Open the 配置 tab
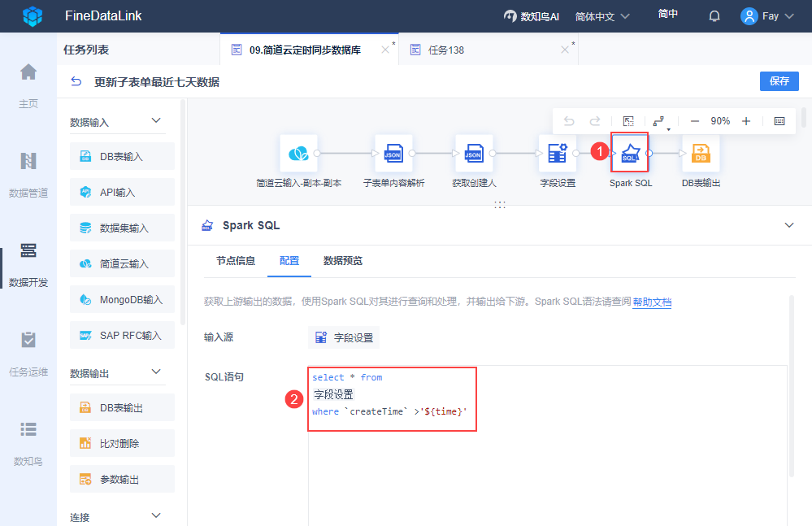The width and height of the screenshot is (812, 526). 289,260
